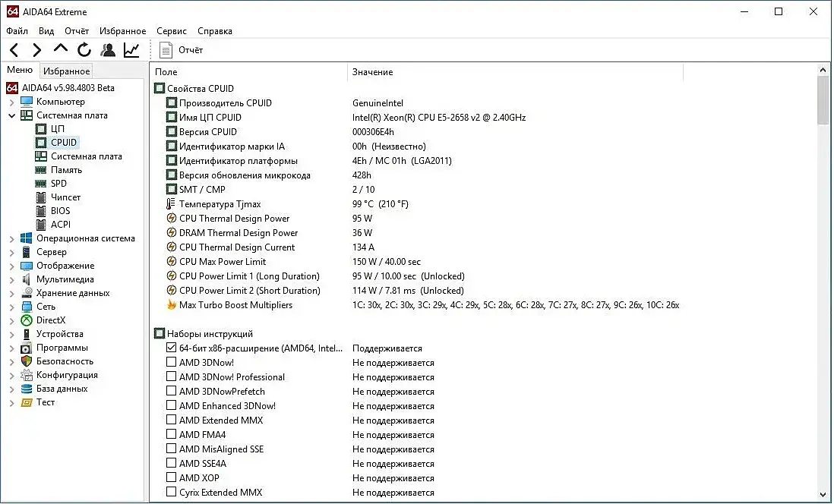Expand the Сервер tree node arrow
The image size is (834, 504).
point(11,253)
